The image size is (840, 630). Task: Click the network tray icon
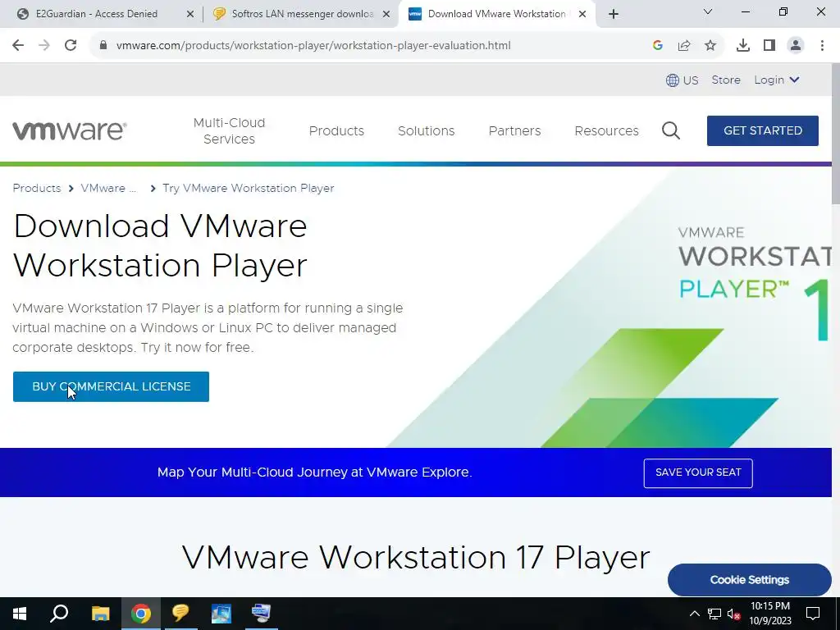point(714,614)
